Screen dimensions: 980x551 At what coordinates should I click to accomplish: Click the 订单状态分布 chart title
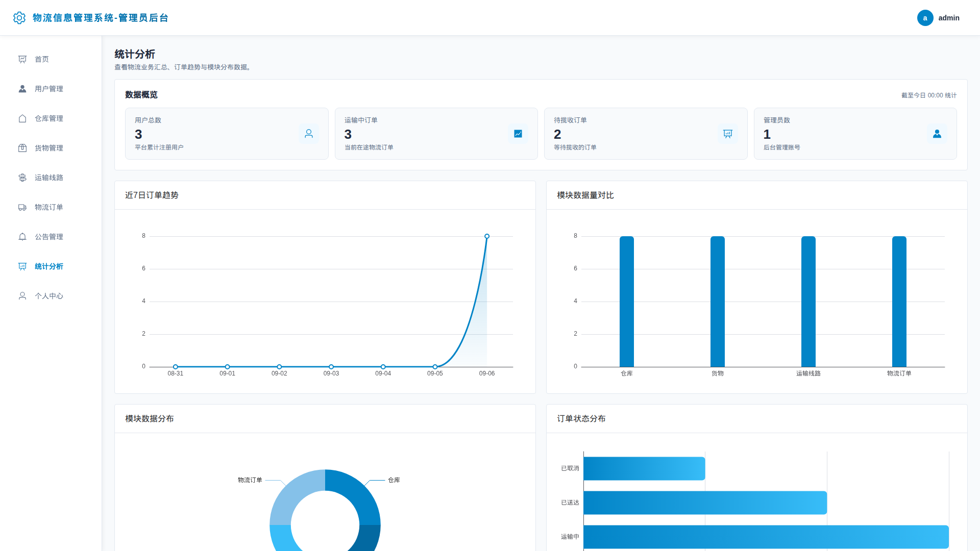point(581,419)
